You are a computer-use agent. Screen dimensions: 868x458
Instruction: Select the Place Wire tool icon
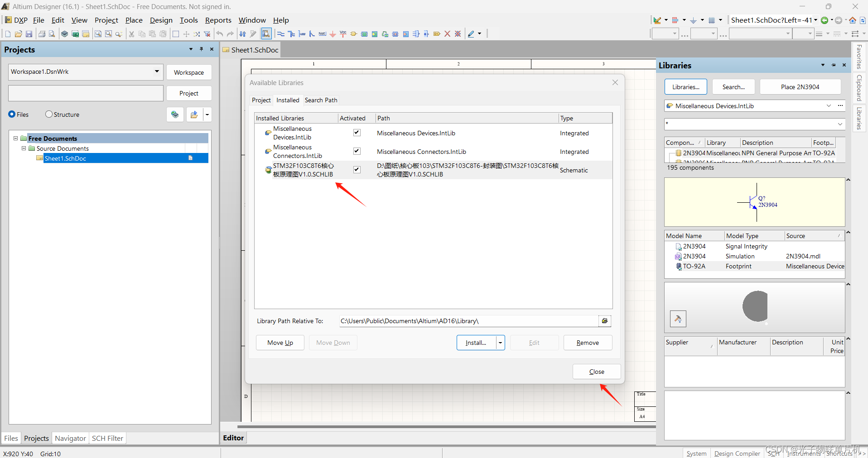(x=281, y=34)
